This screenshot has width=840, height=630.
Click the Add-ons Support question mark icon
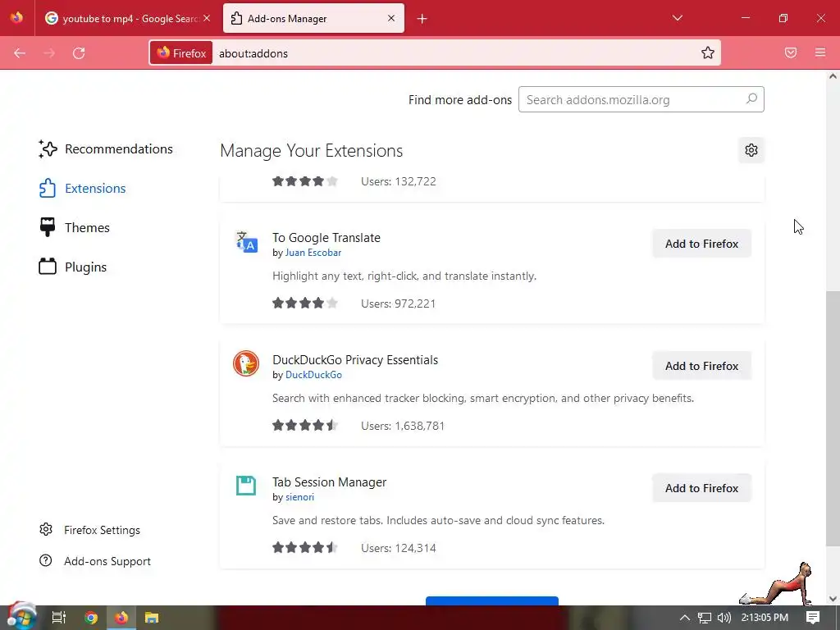46,560
